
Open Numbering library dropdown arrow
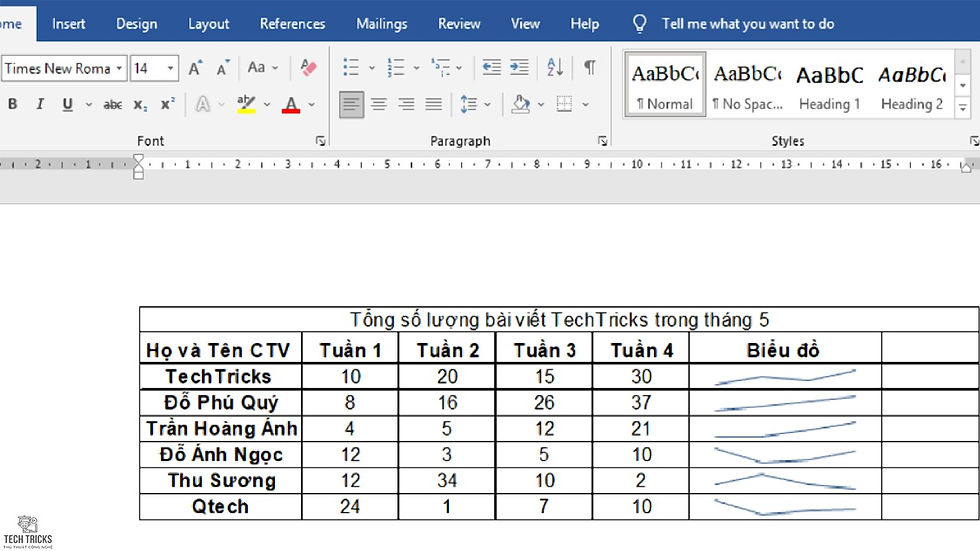[416, 67]
